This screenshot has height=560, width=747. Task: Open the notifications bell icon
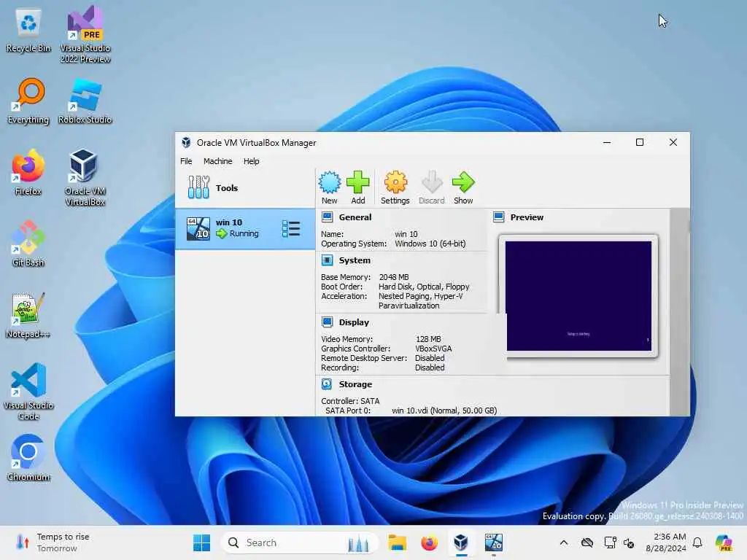[x=697, y=542]
